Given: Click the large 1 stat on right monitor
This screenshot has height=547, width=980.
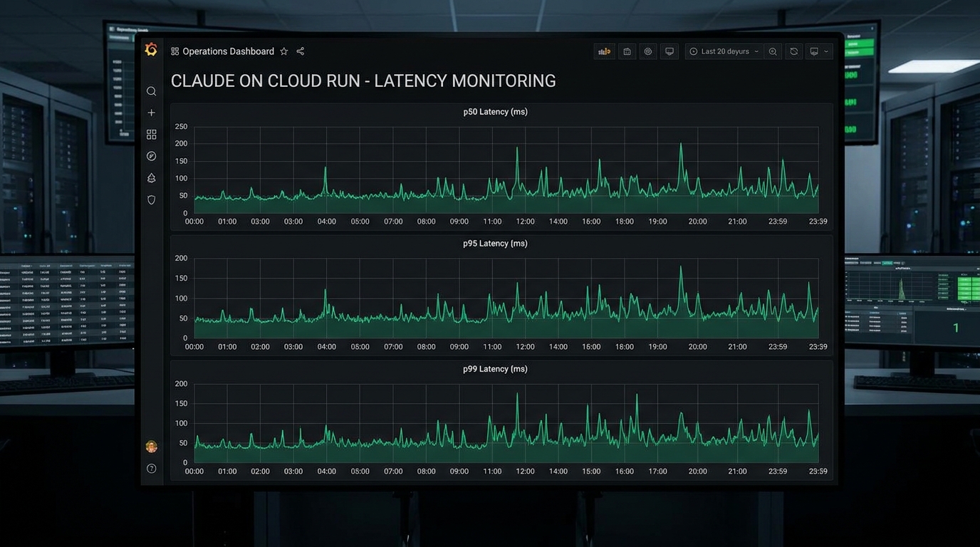Looking at the screenshot, I should [956, 328].
